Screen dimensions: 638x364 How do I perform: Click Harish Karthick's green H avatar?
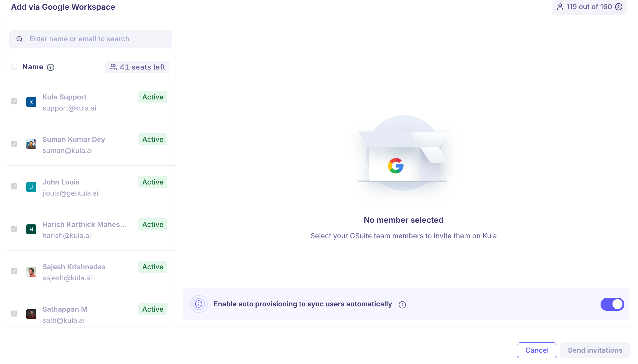click(x=31, y=229)
